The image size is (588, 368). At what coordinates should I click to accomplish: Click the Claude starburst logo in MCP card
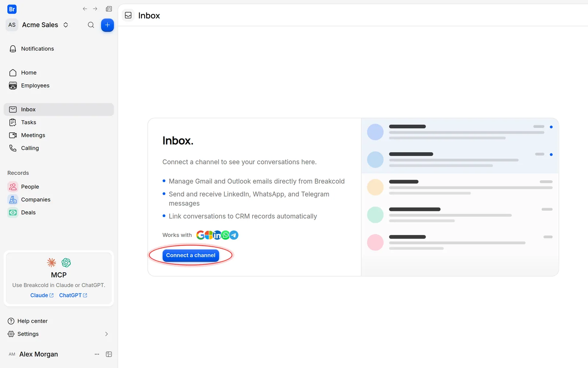coord(51,262)
